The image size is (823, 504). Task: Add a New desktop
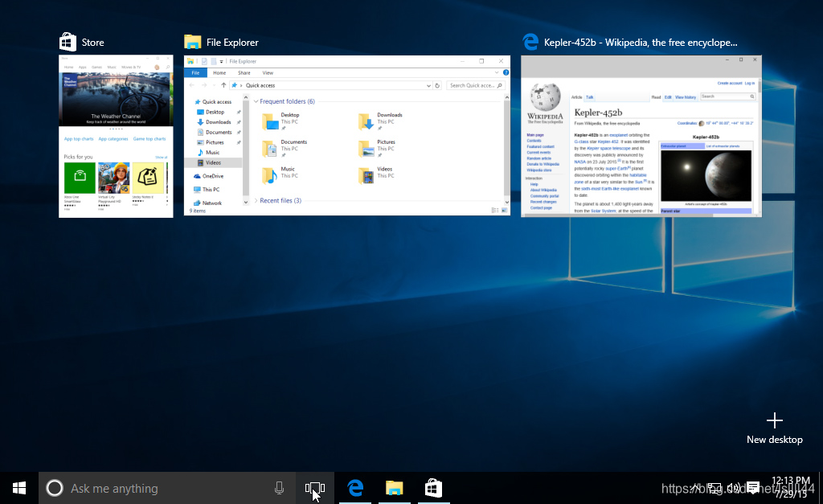pos(775,429)
